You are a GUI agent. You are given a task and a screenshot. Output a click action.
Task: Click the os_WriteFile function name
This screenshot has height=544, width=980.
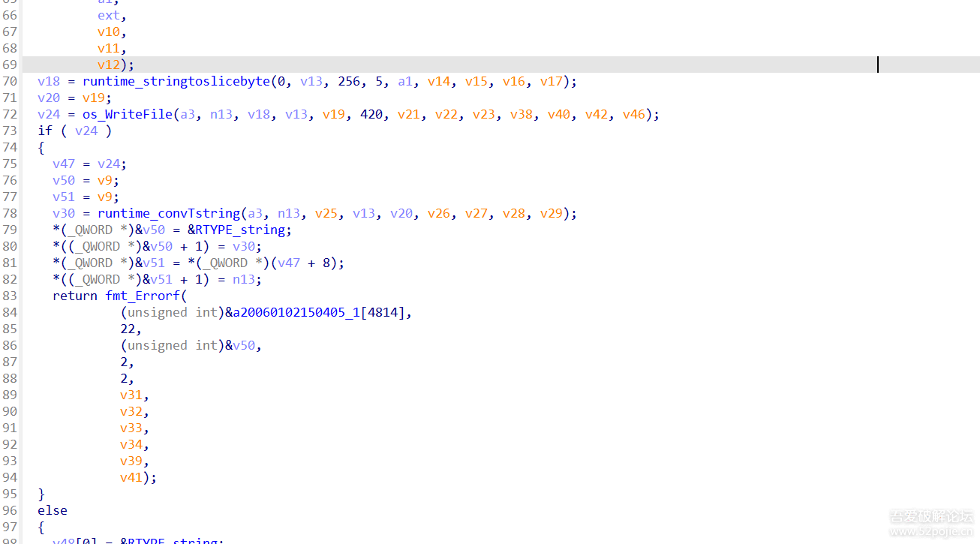(x=128, y=114)
